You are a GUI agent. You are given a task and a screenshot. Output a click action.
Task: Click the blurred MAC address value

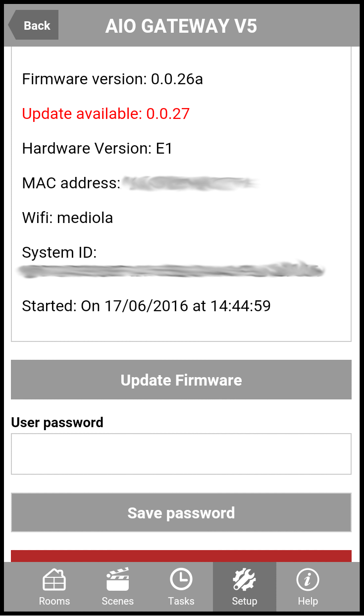pos(190,183)
